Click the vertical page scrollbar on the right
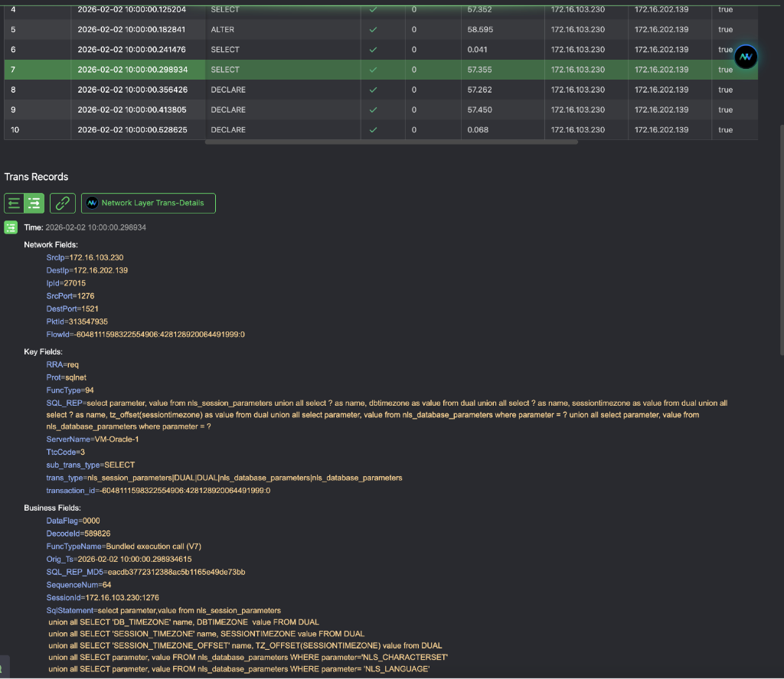The height and width of the screenshot is (679, 784). click(x=782, y=240)
